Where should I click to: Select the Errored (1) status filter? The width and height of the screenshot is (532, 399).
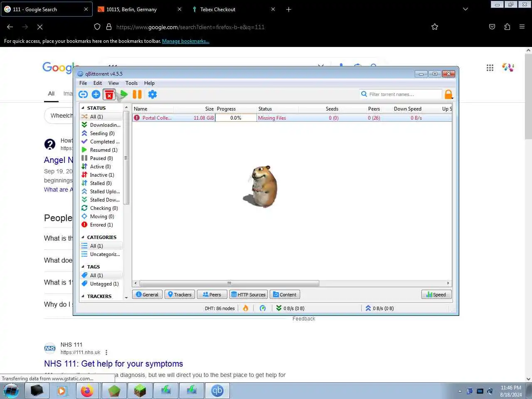pos(101,225)
